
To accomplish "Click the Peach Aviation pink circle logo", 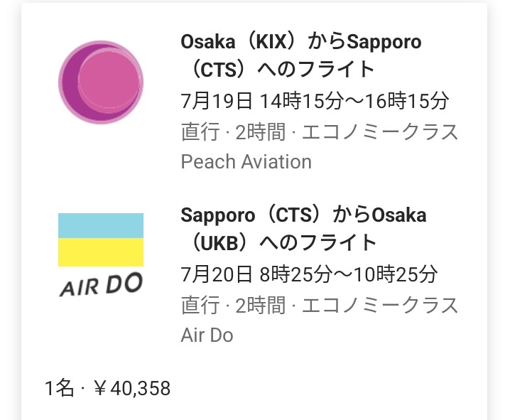I will [x=101, y=82].
